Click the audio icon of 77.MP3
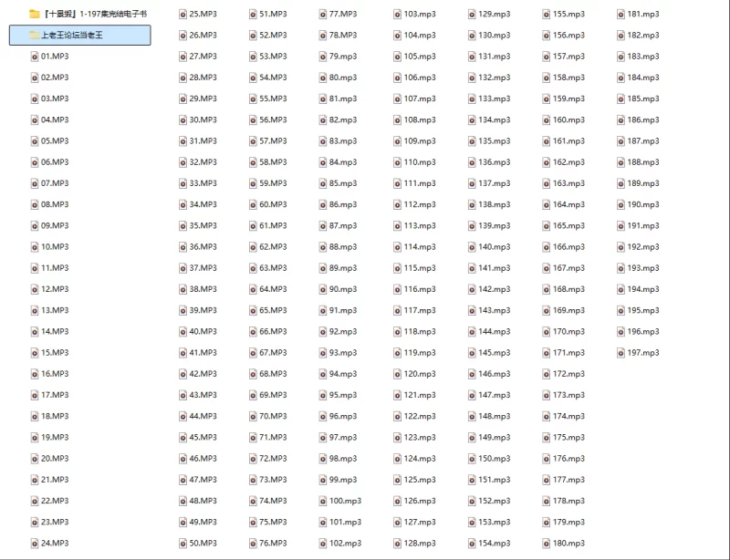730x560 pixels. pos(323,14)
